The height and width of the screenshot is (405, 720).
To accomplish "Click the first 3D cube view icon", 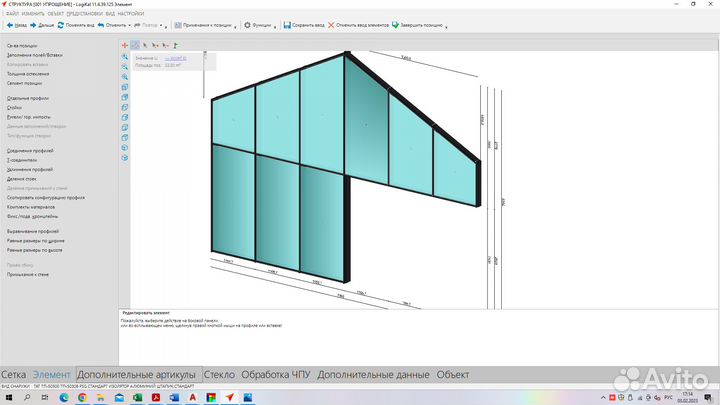I will point(125,87).
